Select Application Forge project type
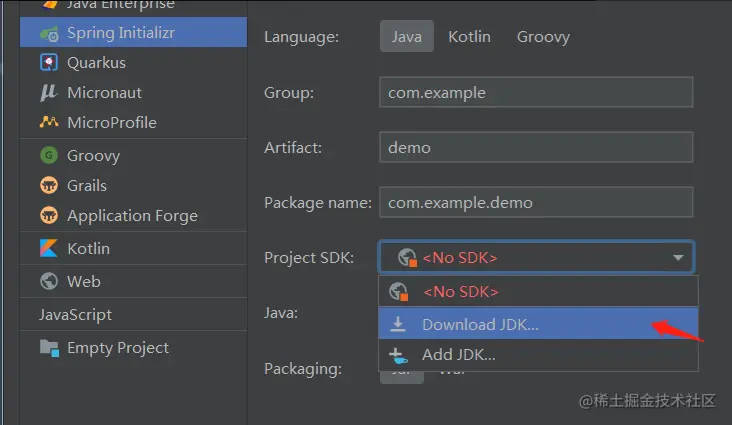The height and width of the screenshot is (425, 732). coord(134,215)
